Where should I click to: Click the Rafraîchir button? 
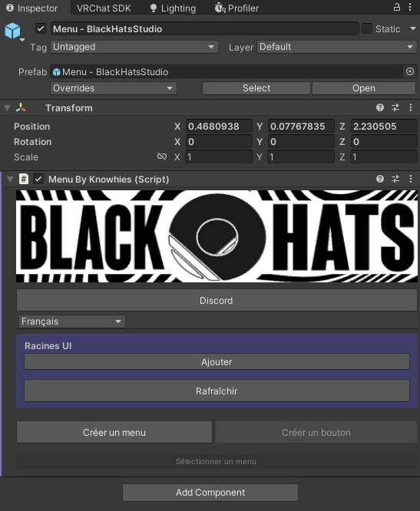tap(217, 391)
